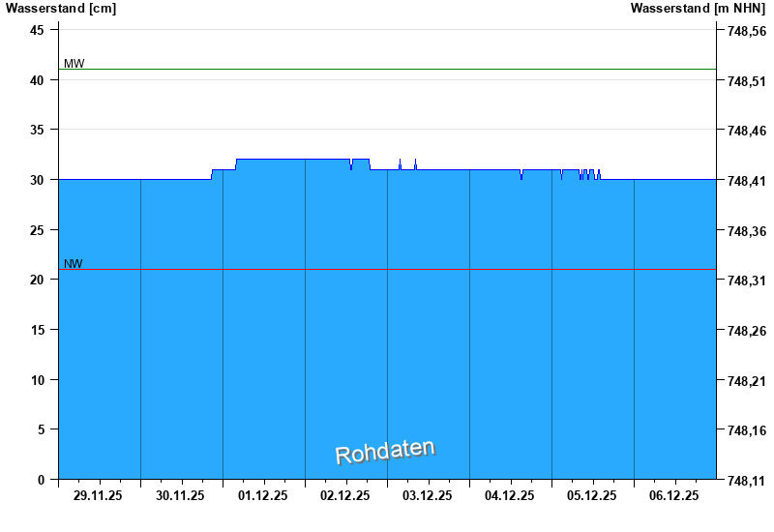Click the NW low water level label
The image size is (774, 532).
click(x=74, y=263)
